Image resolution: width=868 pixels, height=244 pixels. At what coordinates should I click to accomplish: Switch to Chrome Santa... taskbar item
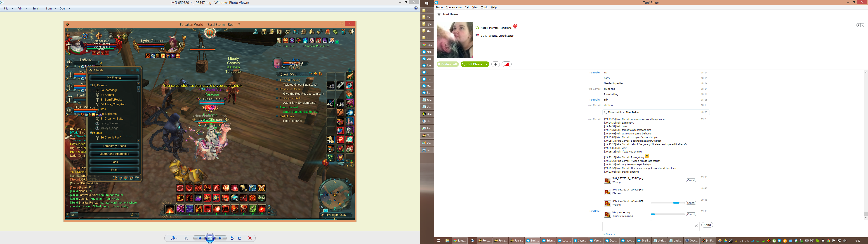pyautogui.click(x=460, y=241)
